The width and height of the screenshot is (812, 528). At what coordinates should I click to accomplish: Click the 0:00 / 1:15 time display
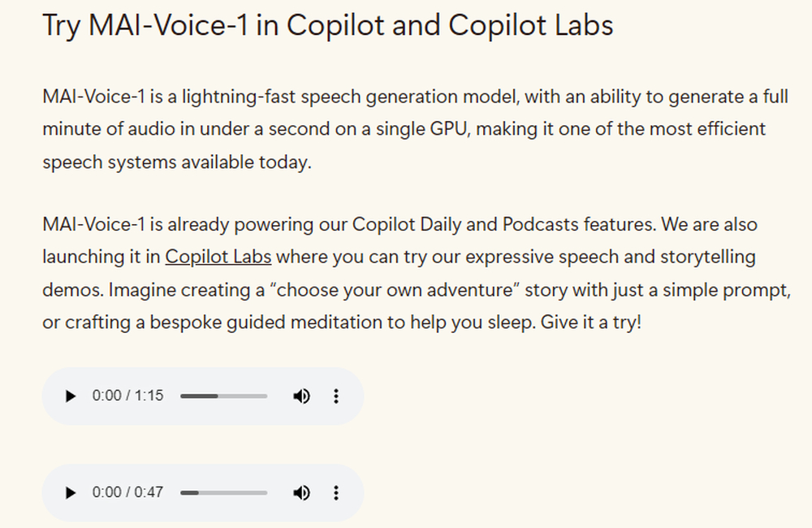tap(127, 396)
